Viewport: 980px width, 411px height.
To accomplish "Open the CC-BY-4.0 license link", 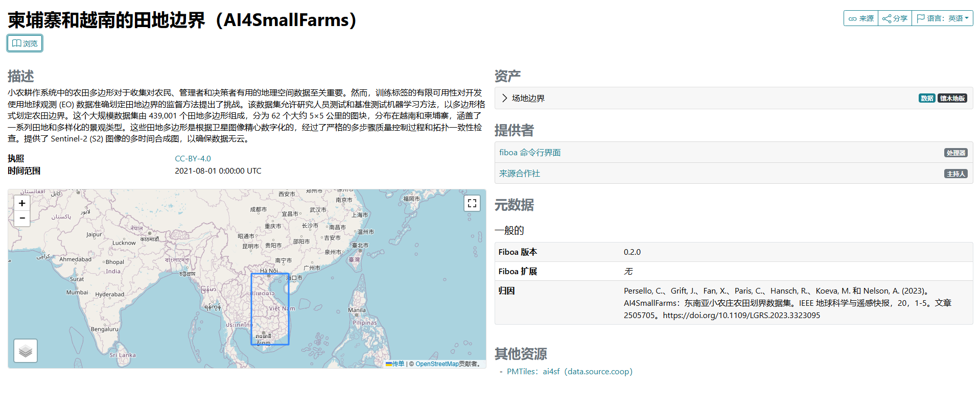I will [193, 159].
